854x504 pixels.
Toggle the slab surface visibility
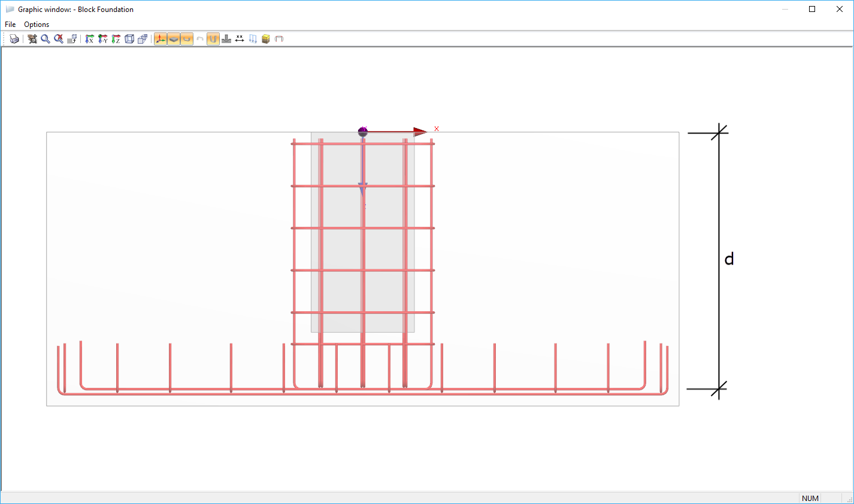[x=174, y=38]
